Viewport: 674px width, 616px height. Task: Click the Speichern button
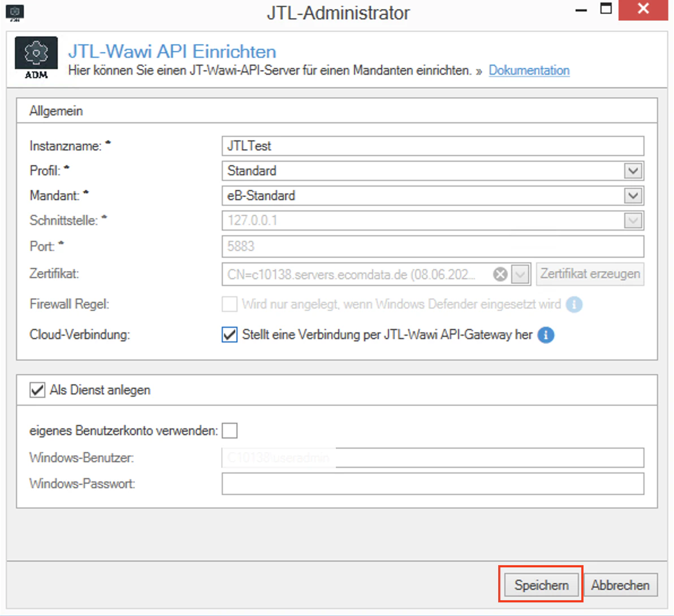541,585
